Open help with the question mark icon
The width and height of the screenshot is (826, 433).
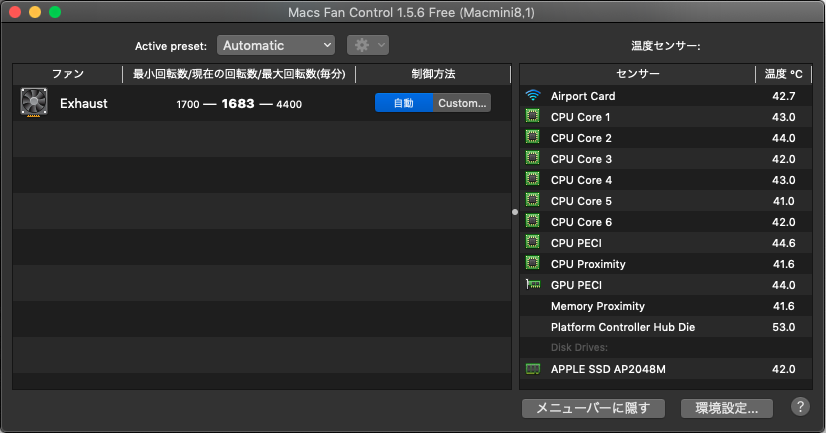pos(800,407)
